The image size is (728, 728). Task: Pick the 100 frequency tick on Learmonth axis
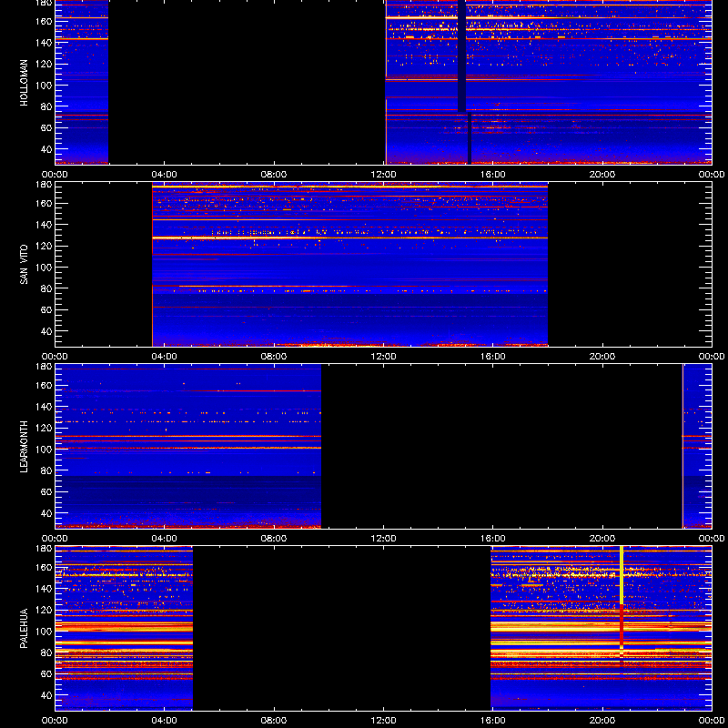click(44, 449)
